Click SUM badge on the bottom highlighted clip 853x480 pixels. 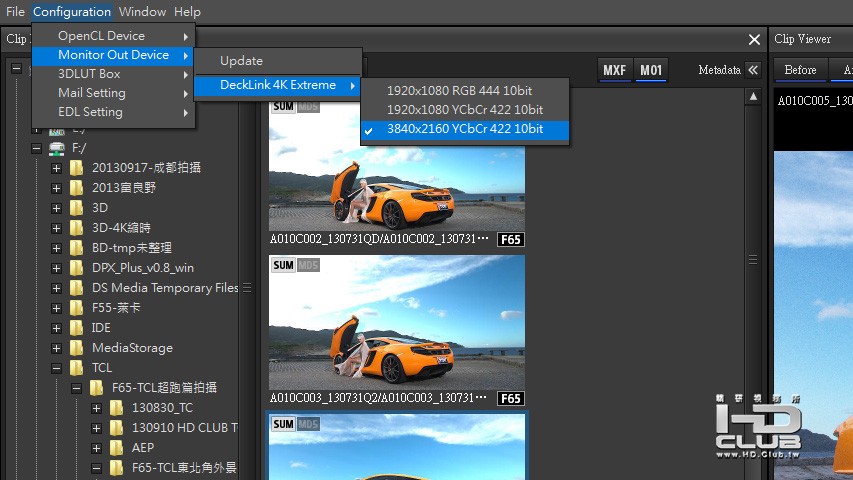pos(283,424)
